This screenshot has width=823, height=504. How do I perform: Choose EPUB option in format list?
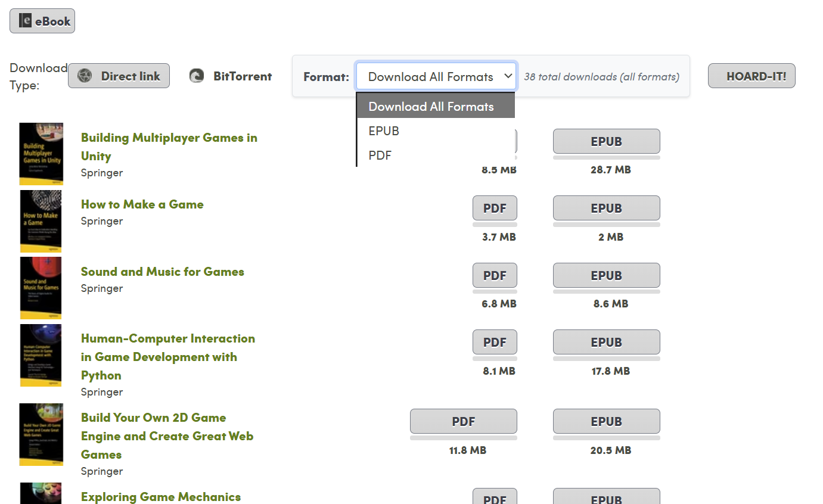point(436,130)
